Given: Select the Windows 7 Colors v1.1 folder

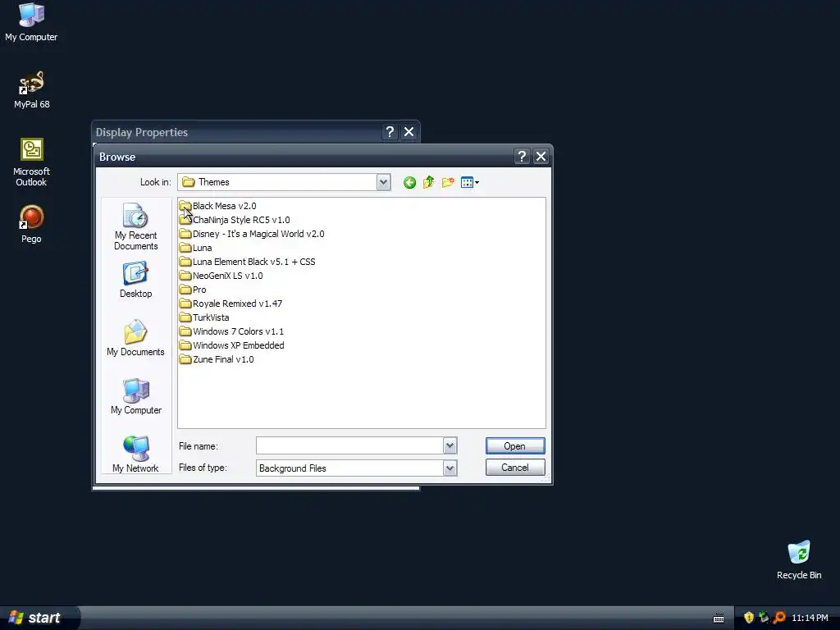Looking at the screenshot, I should coord(231,331).
